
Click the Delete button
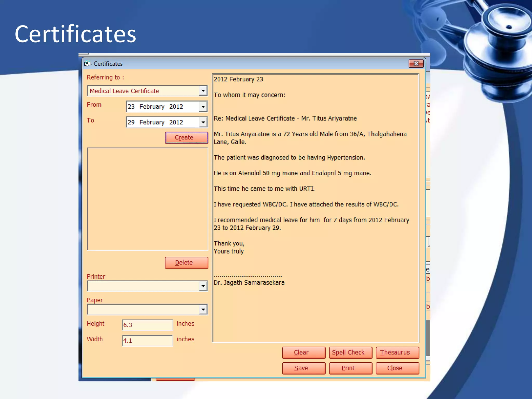[187, 263]
